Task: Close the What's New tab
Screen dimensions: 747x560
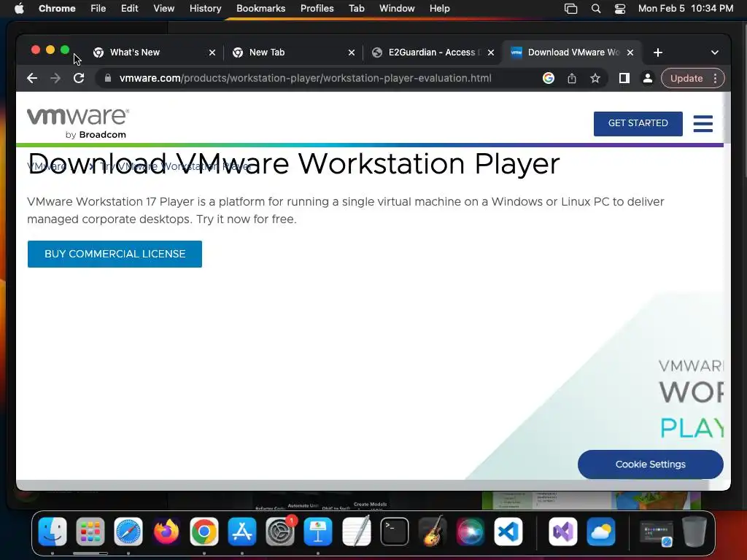Action: point(212,52)
